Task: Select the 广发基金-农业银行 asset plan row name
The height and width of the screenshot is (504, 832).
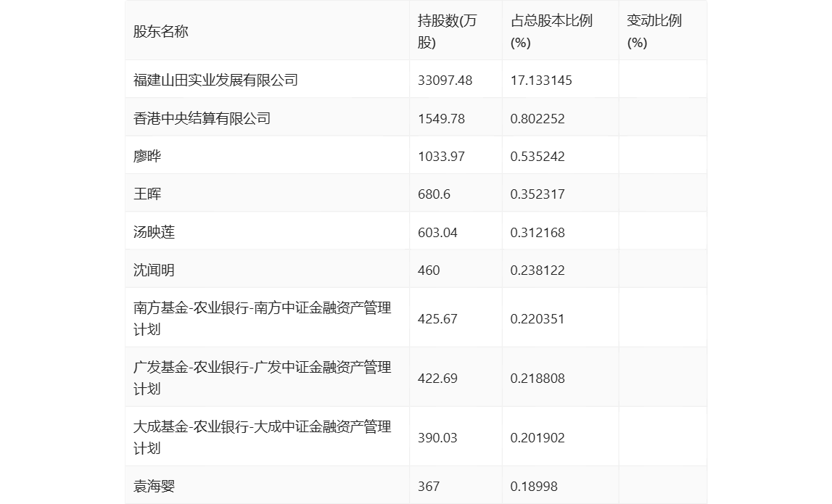Action: [x=262, y=379]
